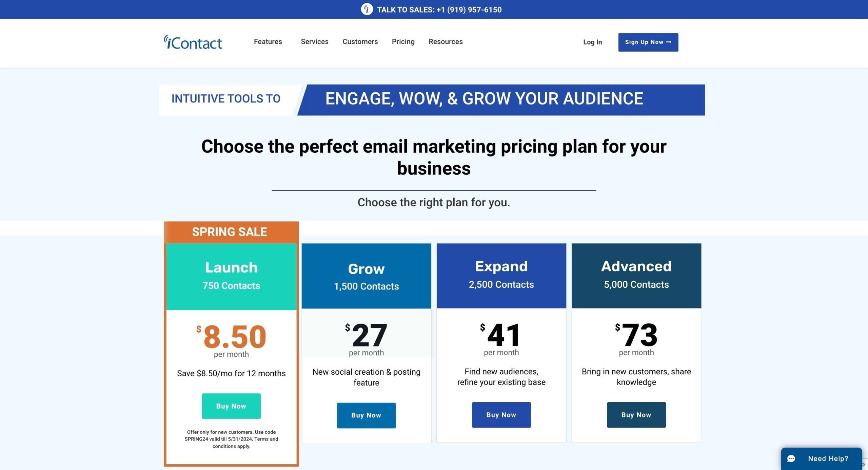Click the Talk to Sales phone number
Viewport: 868px width, 470px height.
click(469, 10)
